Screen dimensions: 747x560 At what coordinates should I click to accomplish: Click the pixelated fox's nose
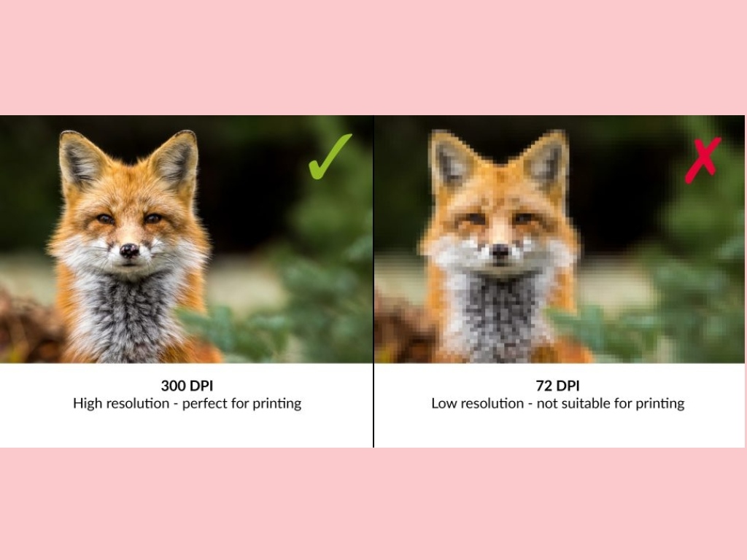[x=500, y=250]
